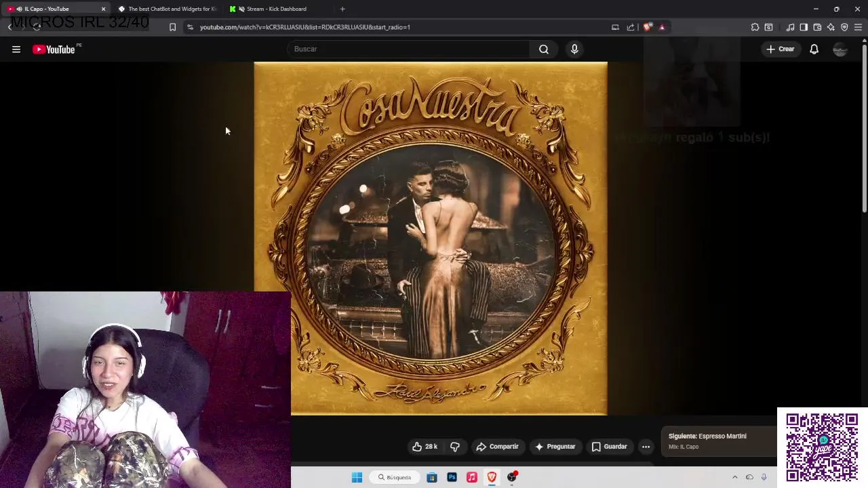
Task: Click the Guardar save button
Action: tap(609, 447)
